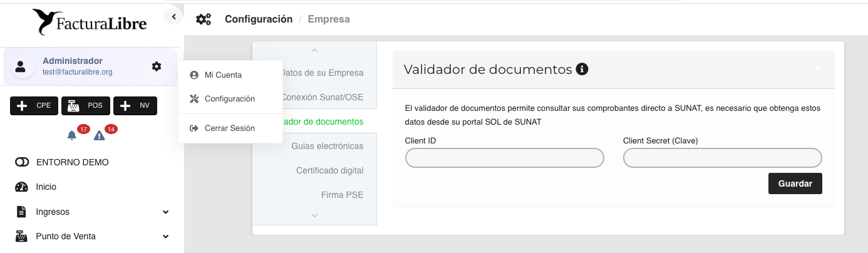Click the FacturaLibre hummingbird logo
This screenshot has width=868, height=253.
(90, 23)
